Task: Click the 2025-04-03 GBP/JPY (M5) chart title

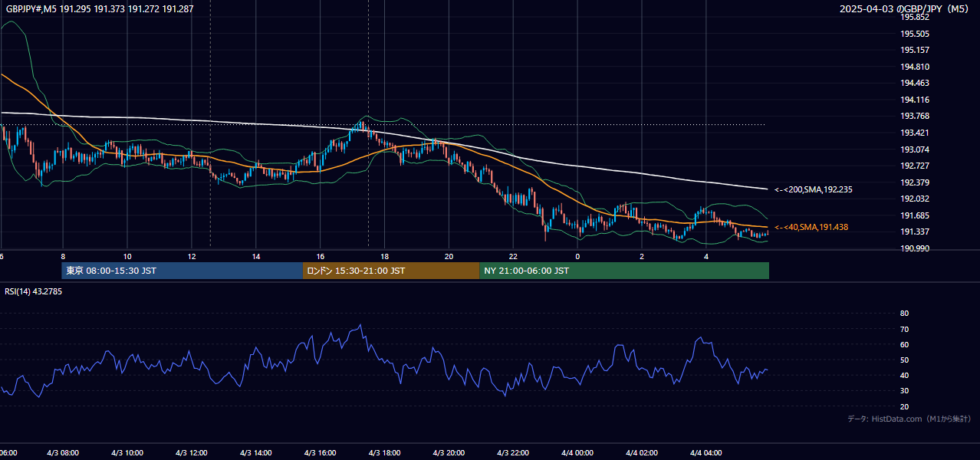Action: tap(906, 8)
